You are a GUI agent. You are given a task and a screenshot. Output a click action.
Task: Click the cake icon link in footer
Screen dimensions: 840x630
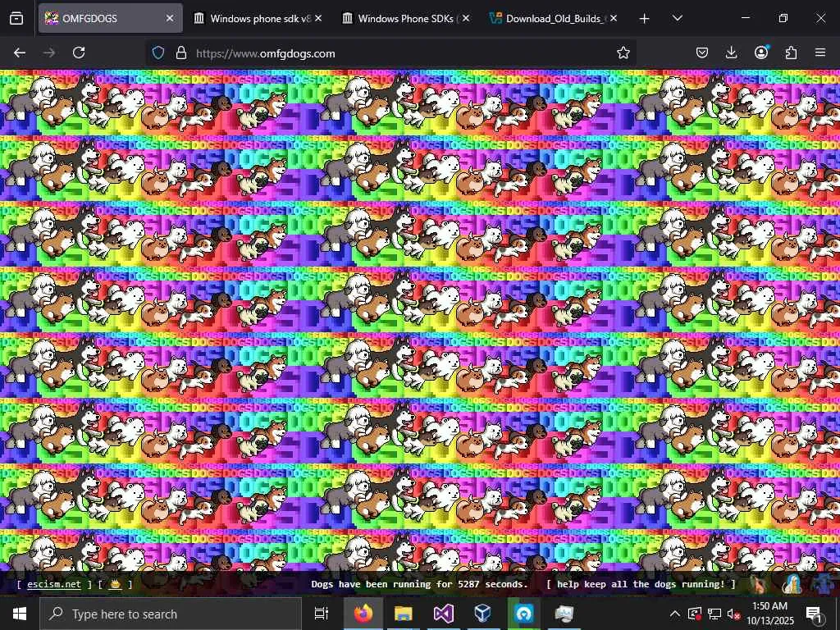tap(115, 584)
